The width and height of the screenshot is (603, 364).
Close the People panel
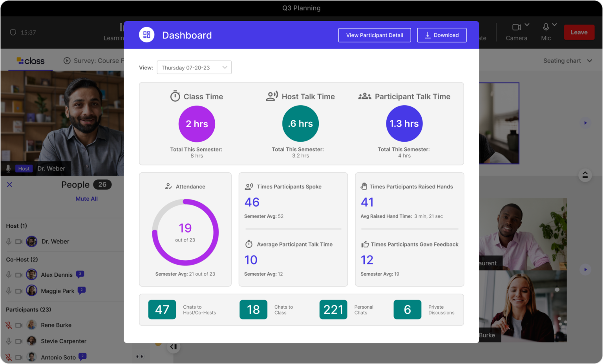9,185
